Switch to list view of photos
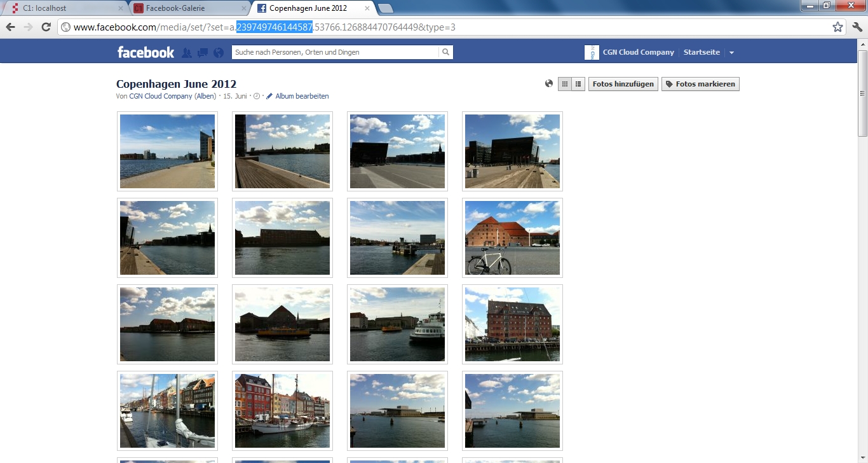This screenshot has height=463, width=868. [578, 84]
